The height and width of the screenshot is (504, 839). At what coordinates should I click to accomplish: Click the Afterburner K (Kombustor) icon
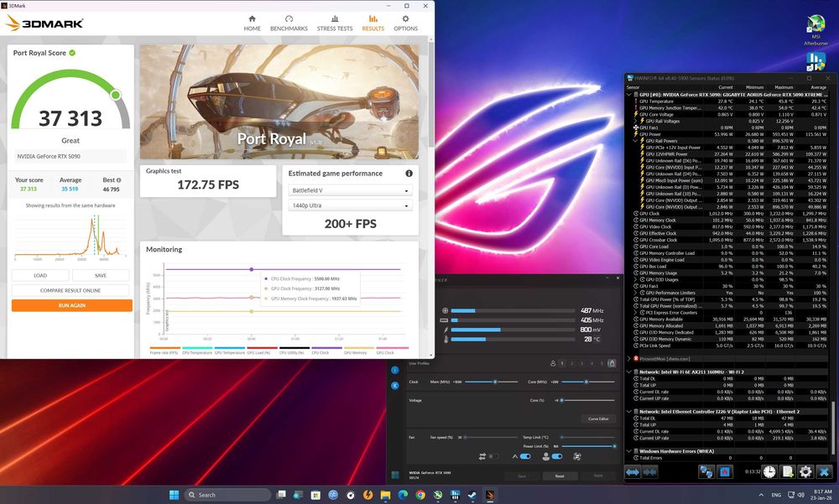coord(395,385)
